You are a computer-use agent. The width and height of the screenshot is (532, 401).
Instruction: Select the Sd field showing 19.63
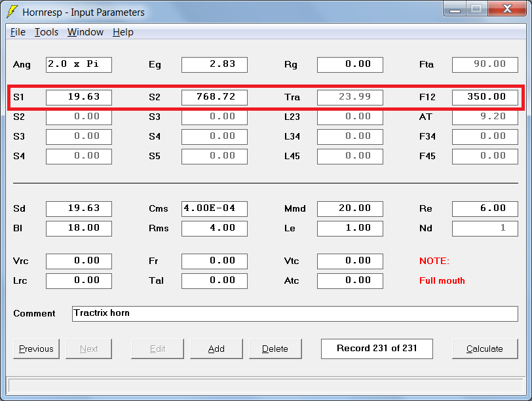coord(79,208)
